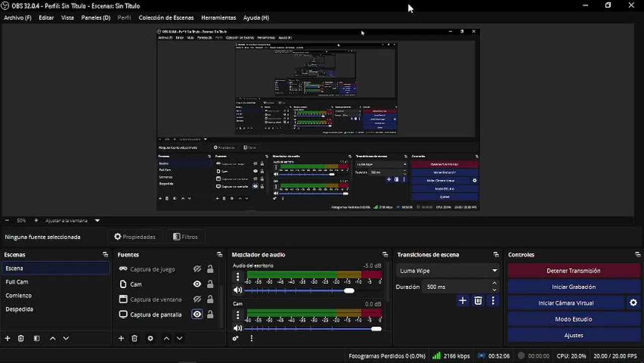Toggle lock on Captura de juego
Viewport: 644px width, 363px height.
210,269
